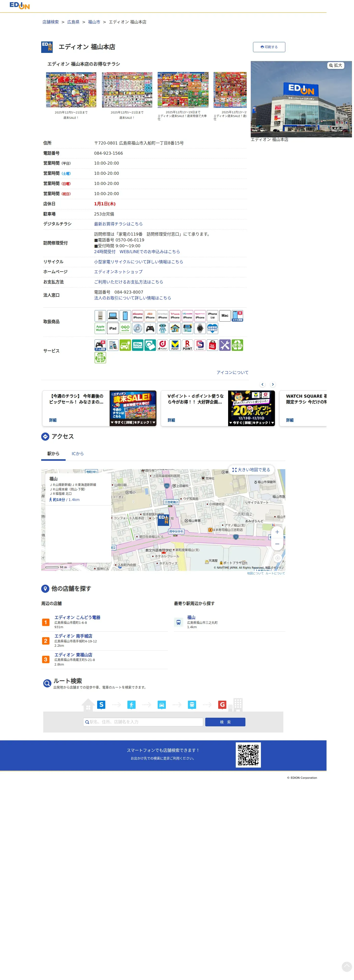Click the route search text input
354x980 pixels.
(x=143, y=722)
